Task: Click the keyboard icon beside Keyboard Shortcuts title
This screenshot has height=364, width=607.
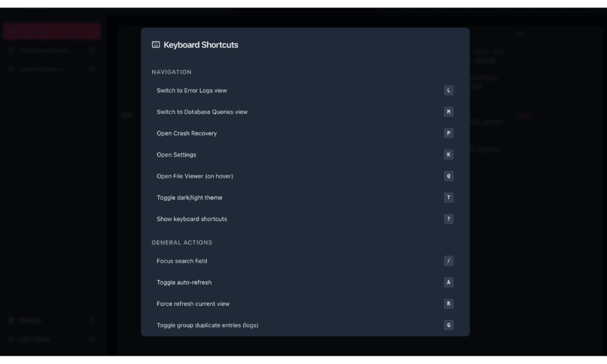Action: point(156,44)
